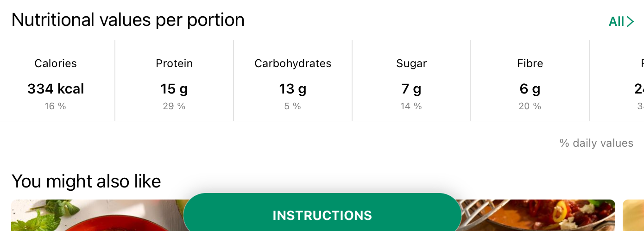
Task: Click the % daily values note
Action: tap(596, 143)
